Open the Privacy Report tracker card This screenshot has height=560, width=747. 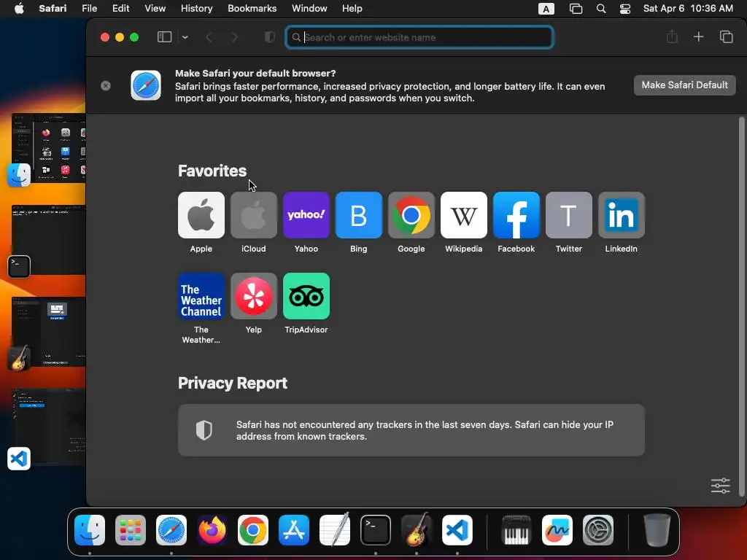tap(411, 430)
